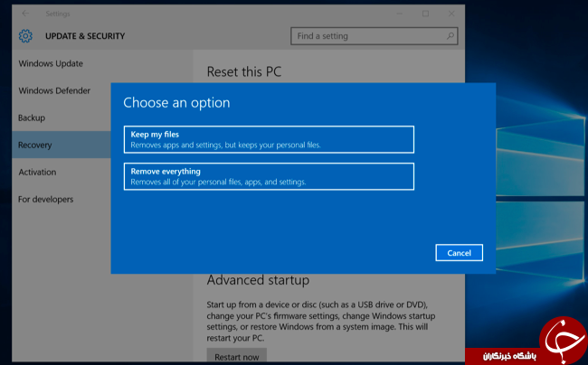Click the Advanced startup heading

[258, 280]
